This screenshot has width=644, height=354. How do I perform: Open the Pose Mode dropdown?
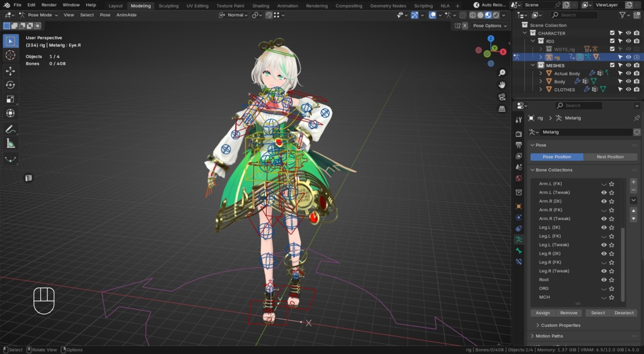click(38, 15)
